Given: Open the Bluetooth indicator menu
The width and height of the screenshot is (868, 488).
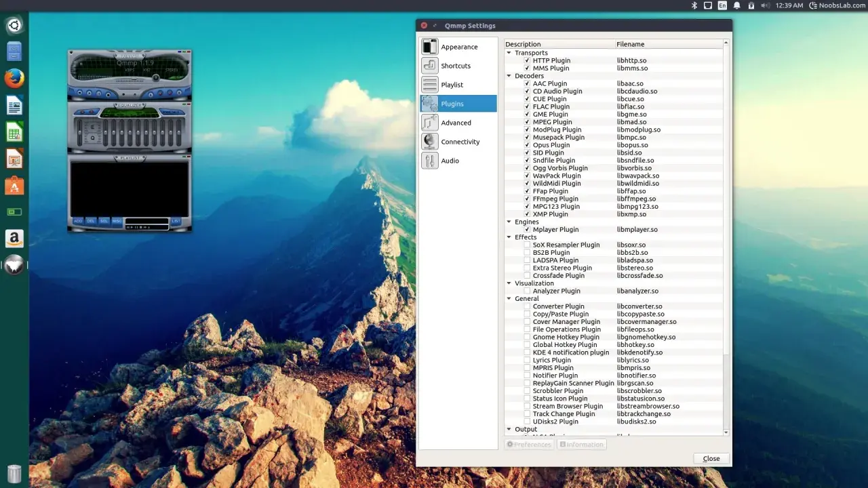Looking at the screenshot, I should point(694,5).
